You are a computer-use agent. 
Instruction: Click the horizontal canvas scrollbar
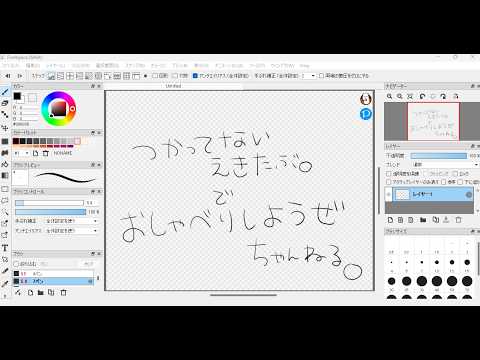tap(243, 295)
